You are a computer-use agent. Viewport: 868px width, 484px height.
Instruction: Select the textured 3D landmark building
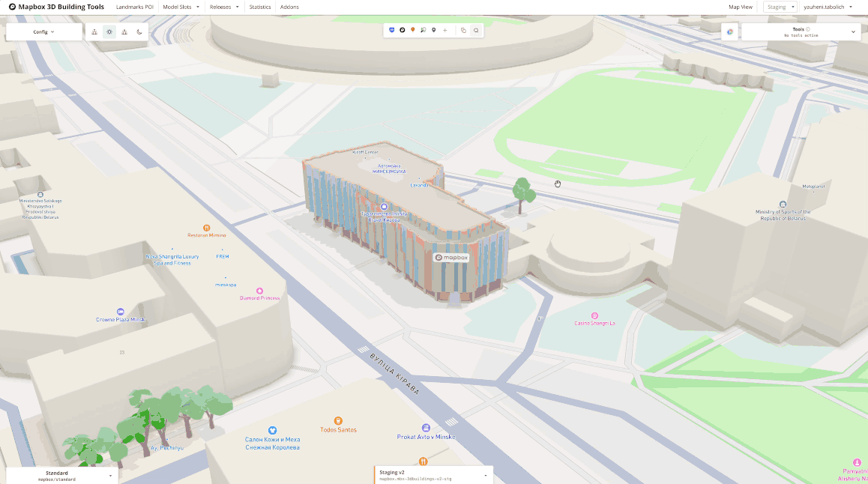coord(406,221)
